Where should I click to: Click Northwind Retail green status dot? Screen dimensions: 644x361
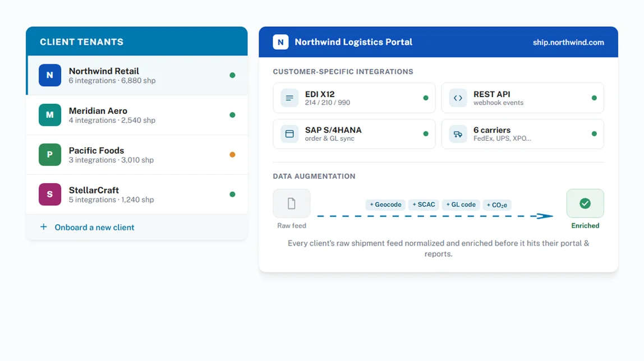click(x=232, y=75)
